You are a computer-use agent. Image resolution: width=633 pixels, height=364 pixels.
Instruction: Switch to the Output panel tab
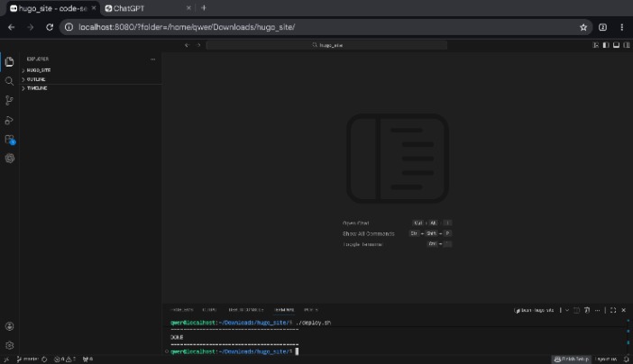(x=209, y=310)
